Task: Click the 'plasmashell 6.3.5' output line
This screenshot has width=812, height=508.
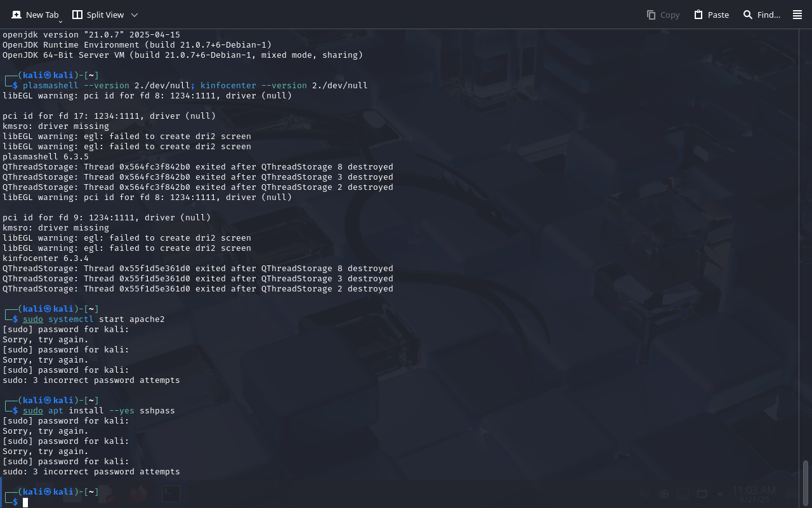Action: point(46,157)
